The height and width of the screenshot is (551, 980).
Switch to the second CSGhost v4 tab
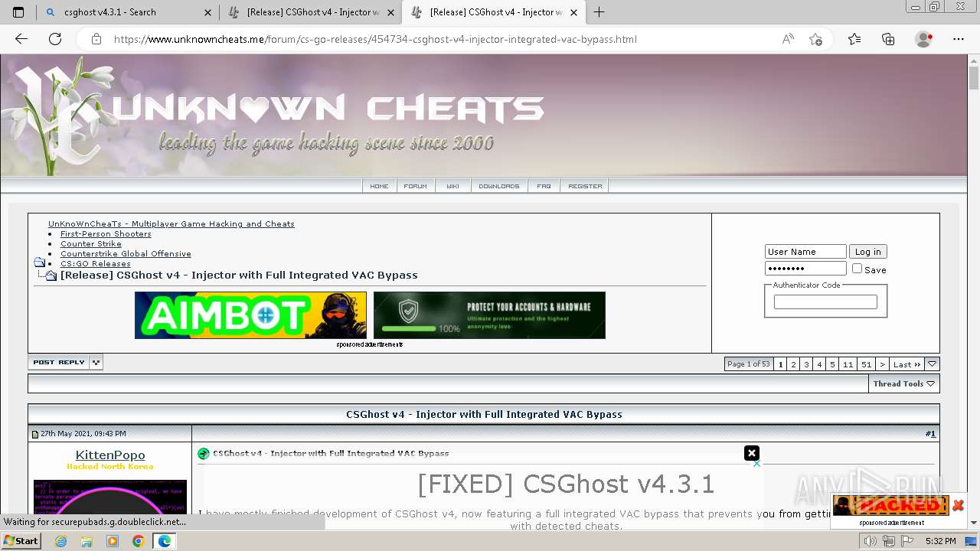[495, 12]
